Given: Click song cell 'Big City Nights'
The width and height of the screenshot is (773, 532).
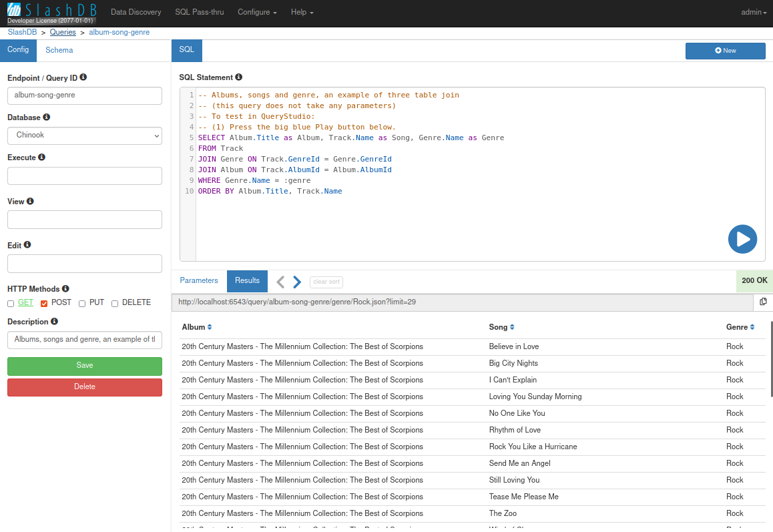Looking at the screenshot, I should point(513,363).
